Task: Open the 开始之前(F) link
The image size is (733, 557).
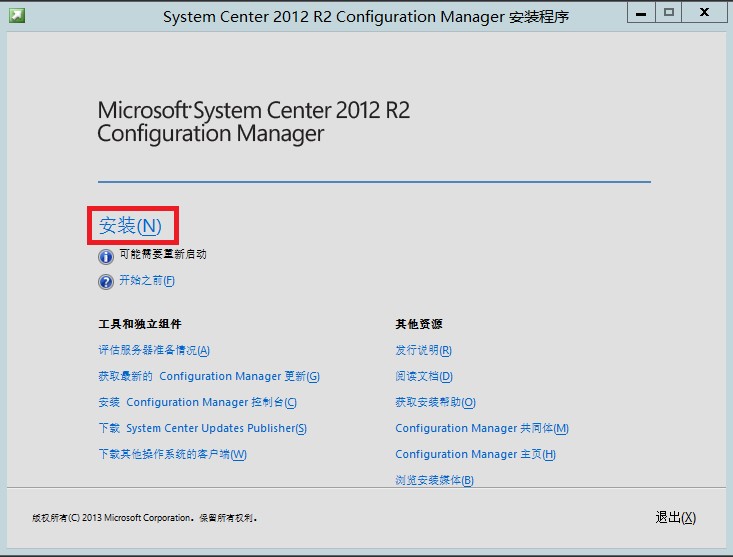Action: [147, 280]
